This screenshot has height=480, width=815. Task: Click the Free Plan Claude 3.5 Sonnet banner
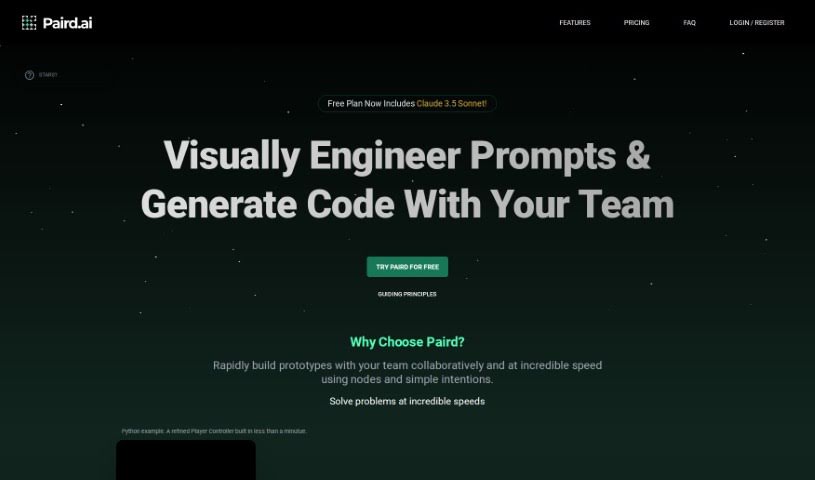pyautogui.click(x=407, y=103)
